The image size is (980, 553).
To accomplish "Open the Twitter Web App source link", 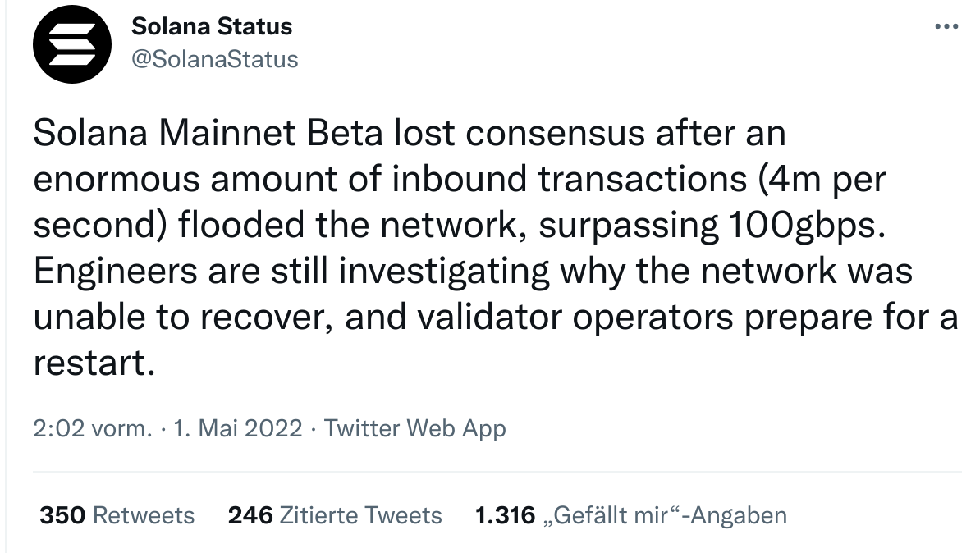I will point(415,428).
